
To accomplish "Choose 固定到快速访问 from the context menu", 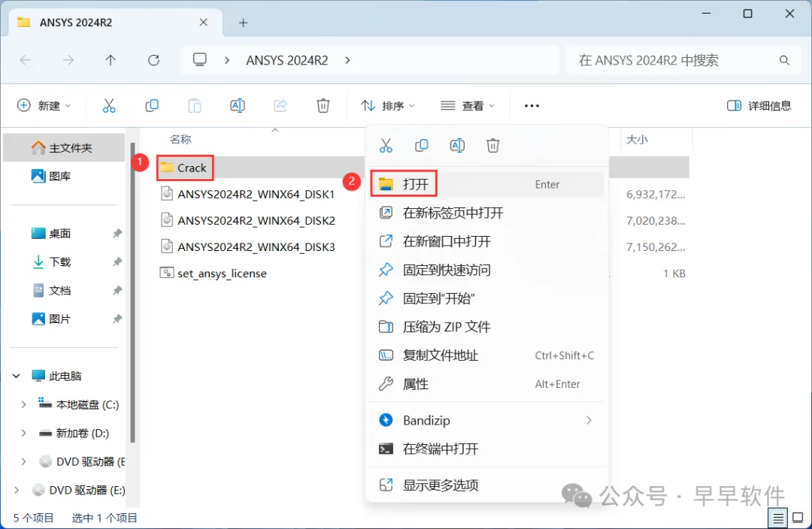I will (486, 270).
